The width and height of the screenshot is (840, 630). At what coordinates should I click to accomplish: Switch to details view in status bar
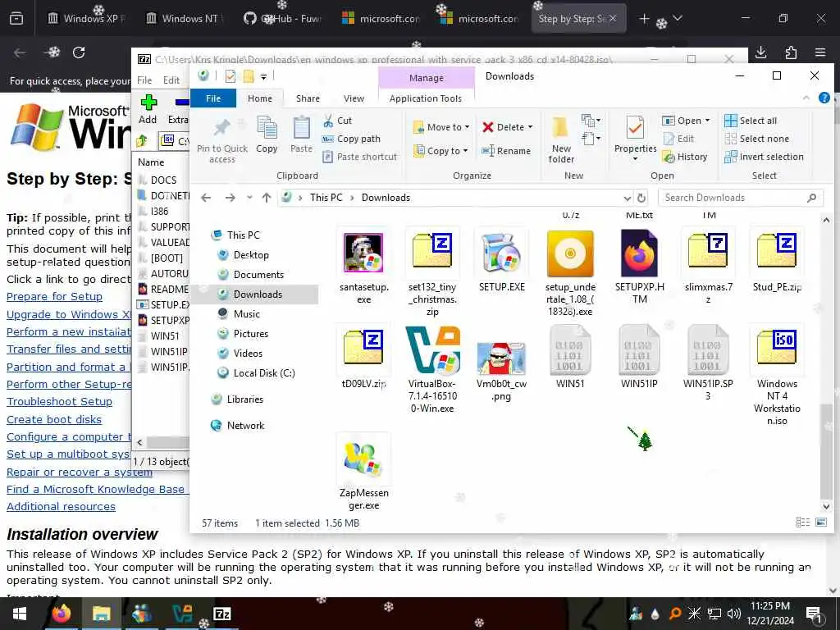pos(802,523)
